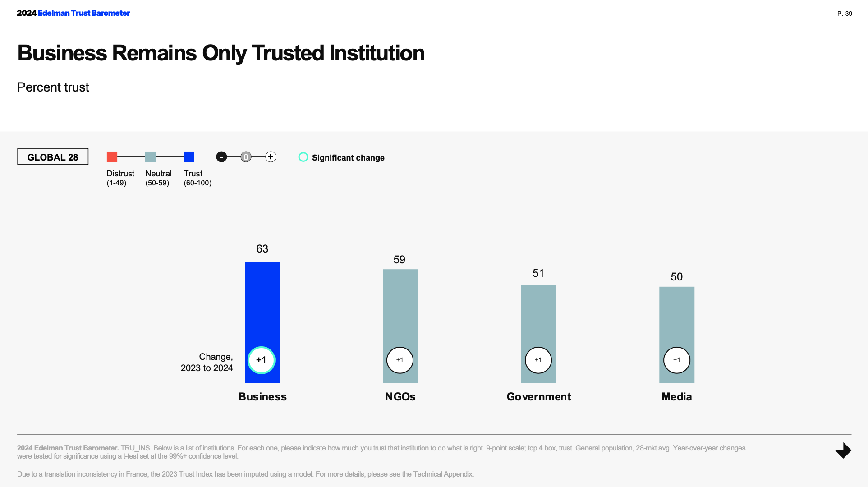
Task: Click the minus circle legend icon
Action: click(x=221, y=157)
